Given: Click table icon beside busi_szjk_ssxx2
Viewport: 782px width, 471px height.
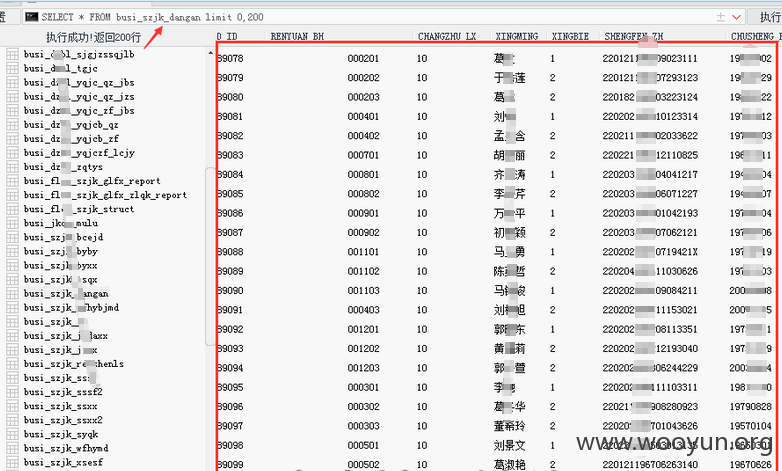Looking at the screenshot, I should point(12,420).
